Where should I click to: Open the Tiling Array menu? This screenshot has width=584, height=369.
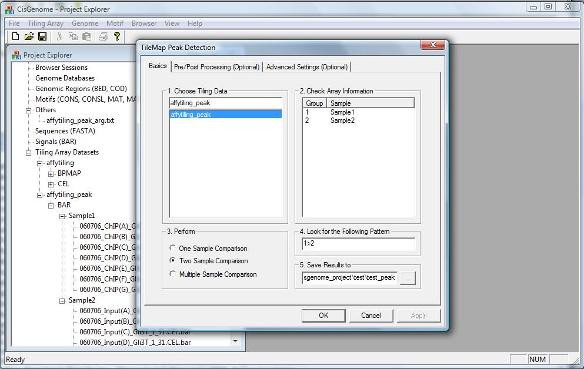45,23
